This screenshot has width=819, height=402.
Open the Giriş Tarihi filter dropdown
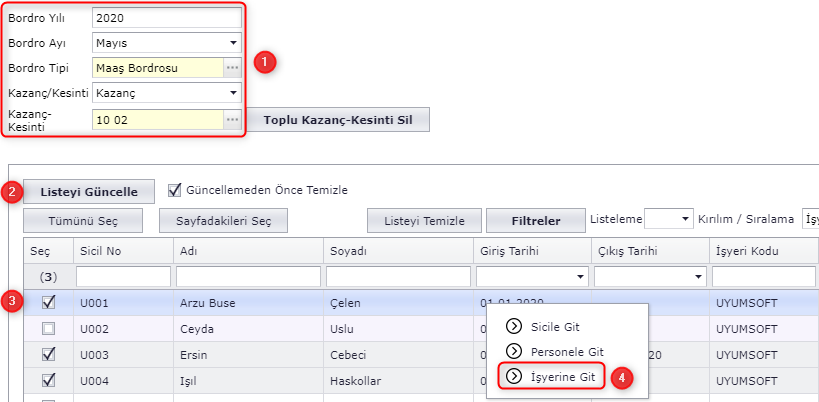tap(580, 276)
